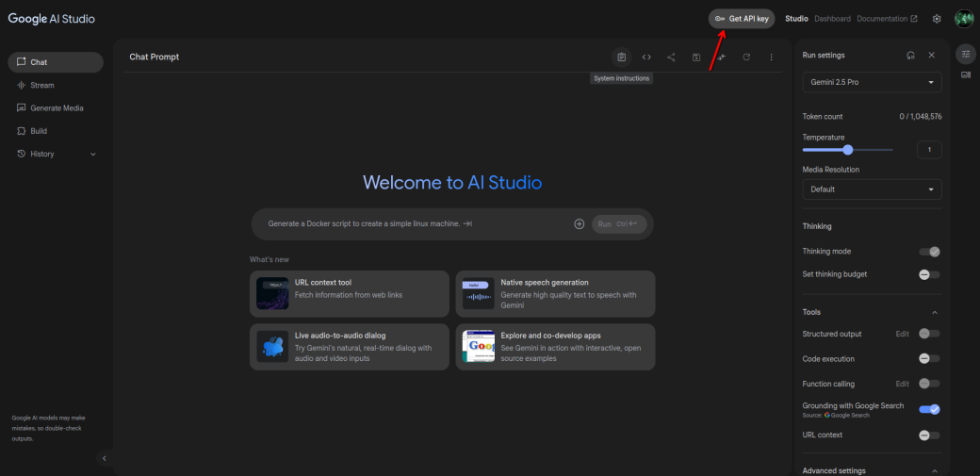The height and width of the screenshot is (476, 980).
Task: Collapse the left sidebar with chevron
Action: (x=105, y=458)
